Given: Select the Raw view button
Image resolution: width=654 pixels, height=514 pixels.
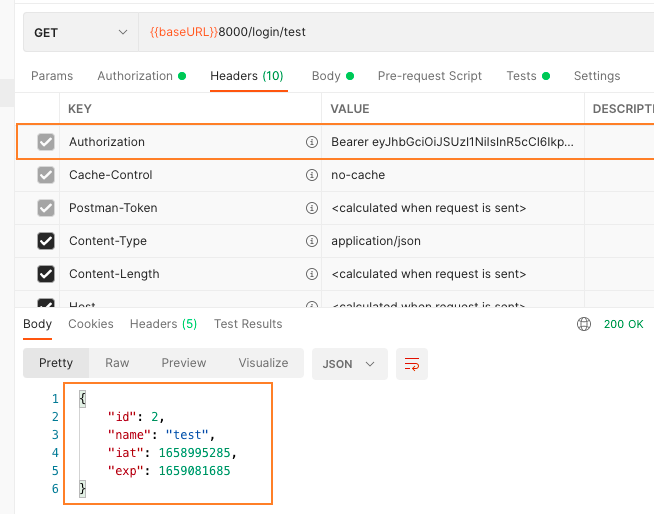Looking at the screenshot, I should pyautogui.click(x=117, y=363).
